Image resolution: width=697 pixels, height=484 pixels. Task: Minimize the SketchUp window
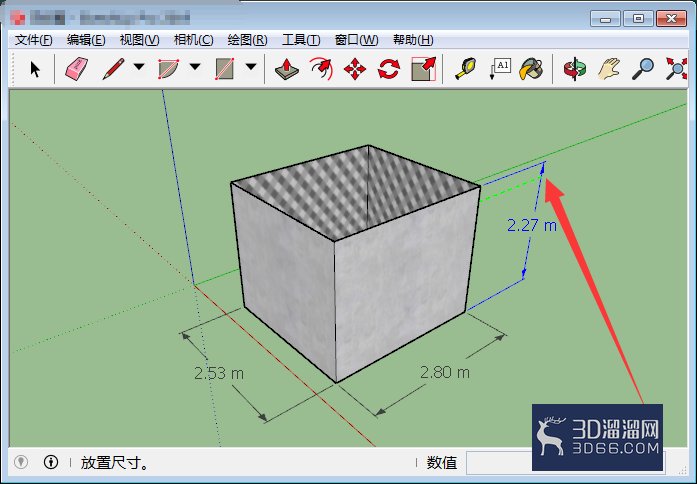coord(605,19)
